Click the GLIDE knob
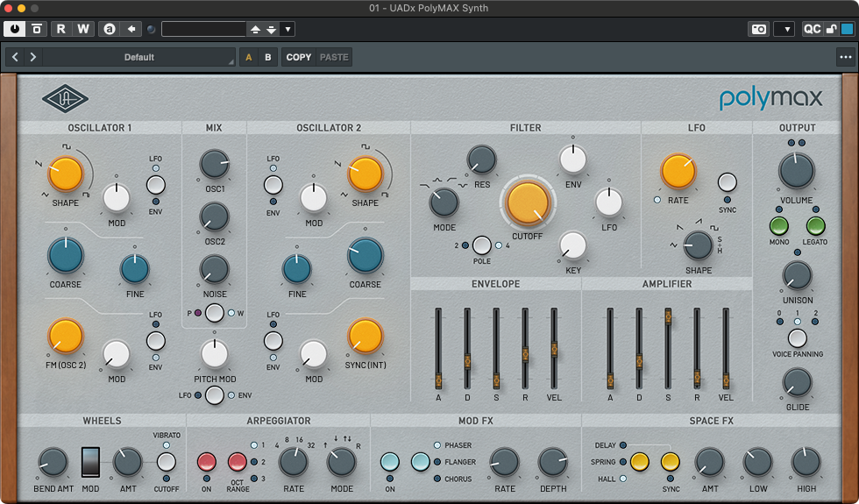The height and width of the screenshot is (504, 859). click(x=797, y=382)
